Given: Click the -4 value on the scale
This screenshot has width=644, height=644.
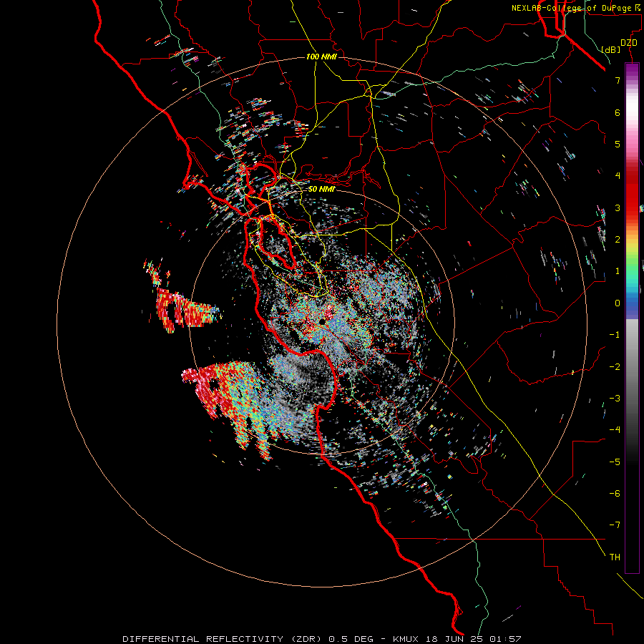Looking at the screenshot, I should [615, 430].
